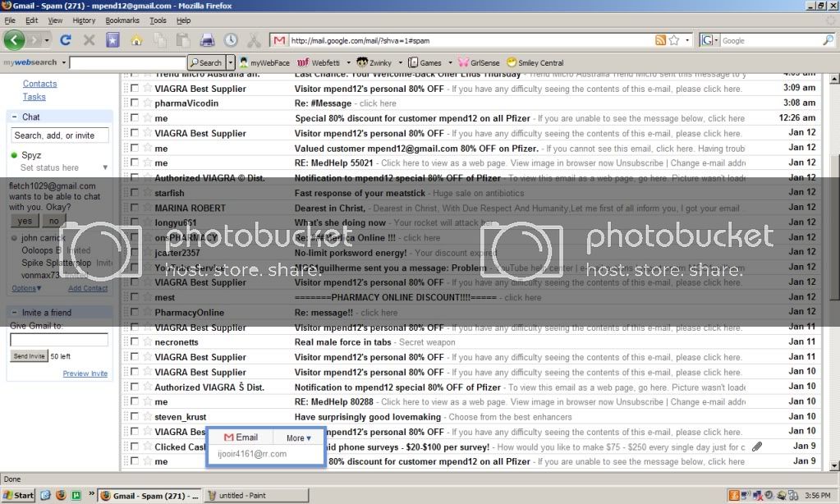The image size is (840, 504).
Task: Click the Cut scissors icon
Action: 254,40
